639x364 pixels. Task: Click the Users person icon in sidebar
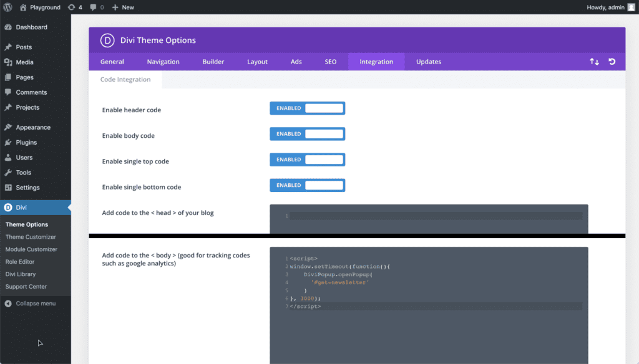pos(8,158)
